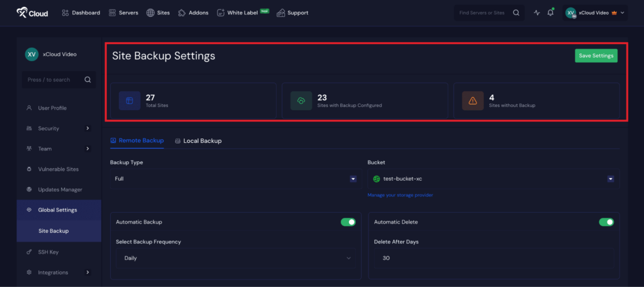
Task: Click the Total Sites card icon
Action: click(130, 101)
